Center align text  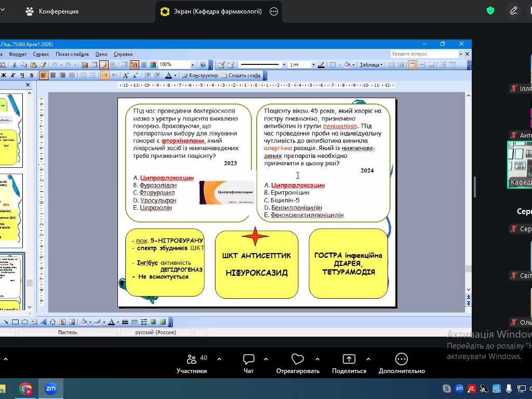tap(53, 75)
